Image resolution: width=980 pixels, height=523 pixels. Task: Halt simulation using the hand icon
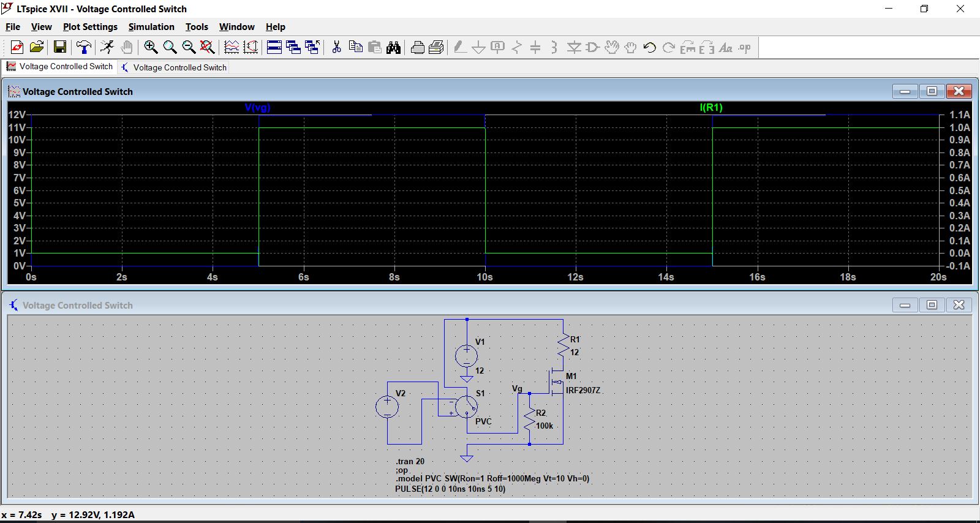pos(127,47)
